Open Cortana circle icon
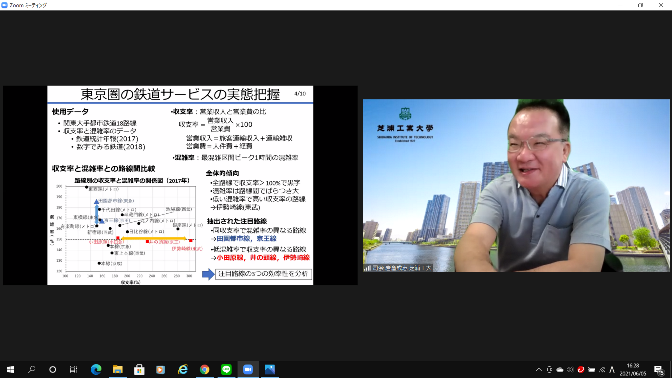Viewport: 672px width, 378px height. [52, 369]
